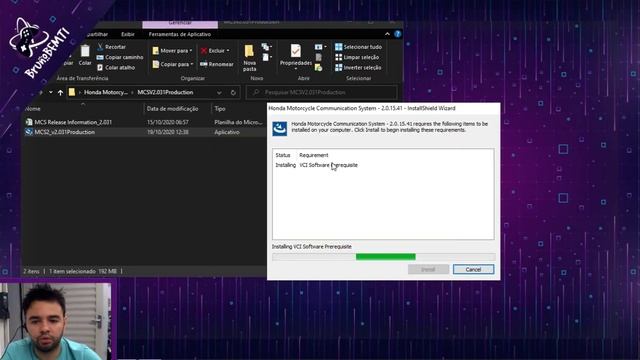Click the greyed Install button
Viewport: 640px width, 360px height.
click(428, 269)
